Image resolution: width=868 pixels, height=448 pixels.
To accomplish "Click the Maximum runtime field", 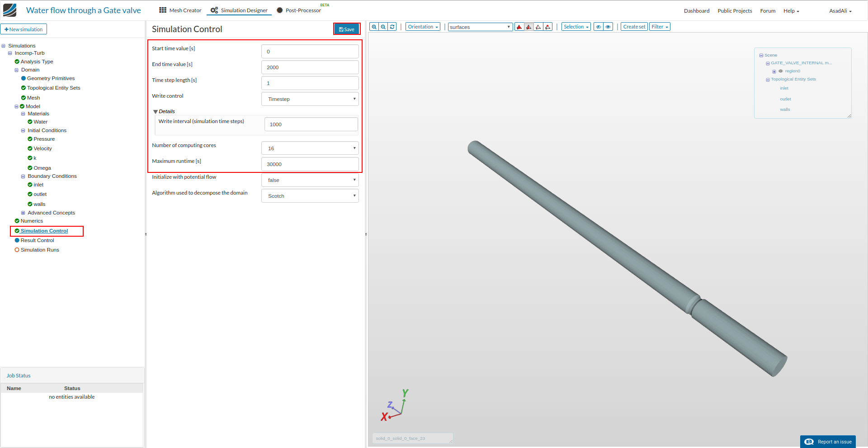I will [310, 164].
